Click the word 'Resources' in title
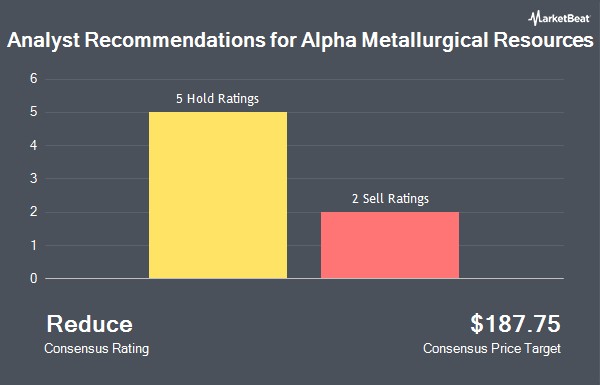Viewport: 600px width, 385px height. (543, 40)
